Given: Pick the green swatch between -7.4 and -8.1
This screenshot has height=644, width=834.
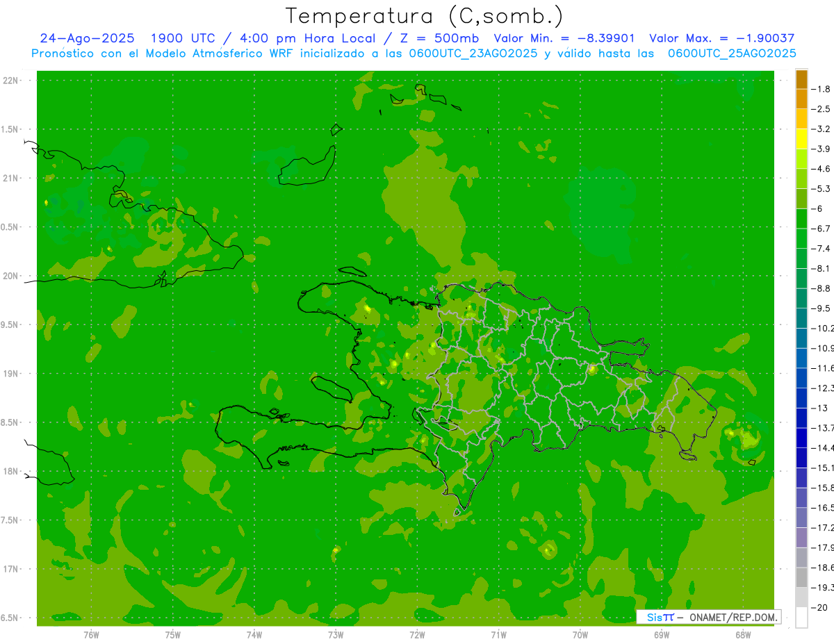Looking at the screenshot, I should [801, 258].
